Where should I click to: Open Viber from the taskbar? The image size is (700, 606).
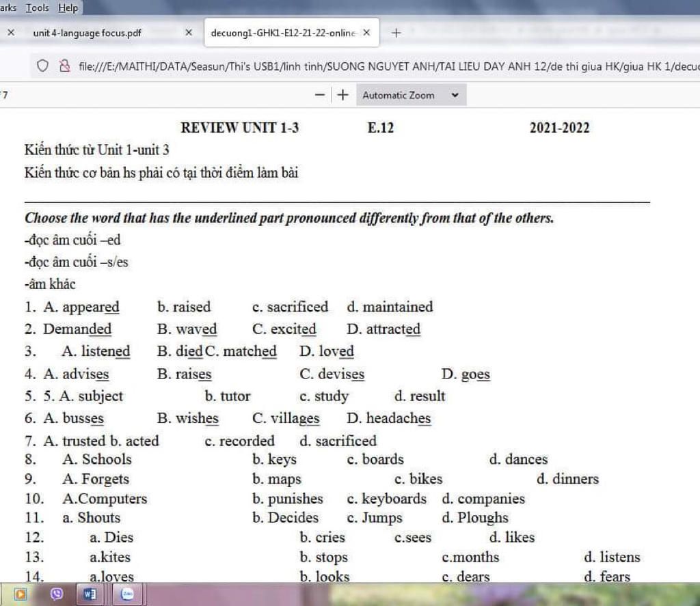[x=56, y=594]
